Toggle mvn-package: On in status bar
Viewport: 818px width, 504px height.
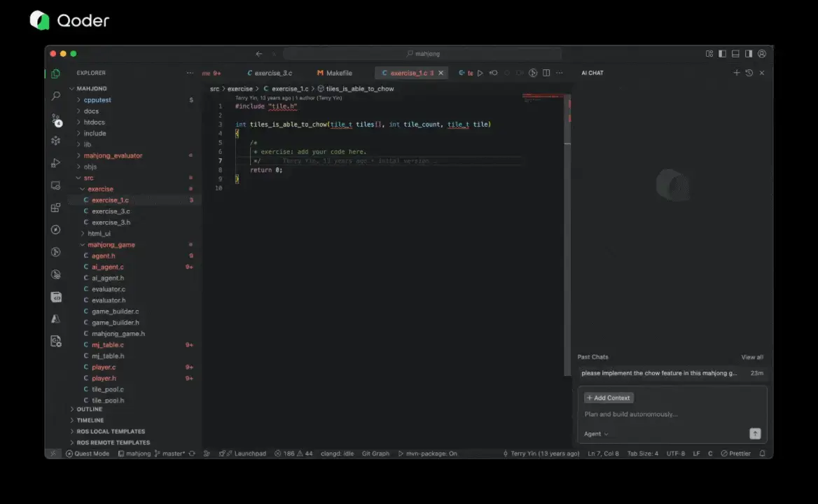[427, 454]
